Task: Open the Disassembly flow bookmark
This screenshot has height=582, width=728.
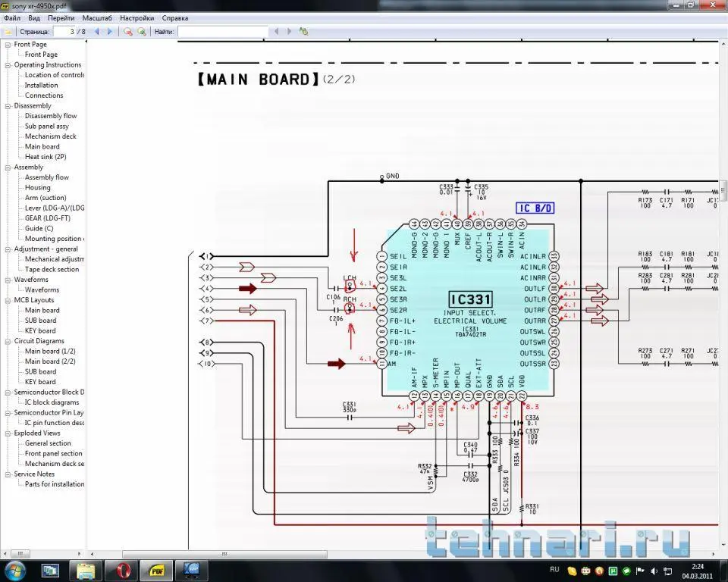Action: pyautogui.click(x=51, y=116)
